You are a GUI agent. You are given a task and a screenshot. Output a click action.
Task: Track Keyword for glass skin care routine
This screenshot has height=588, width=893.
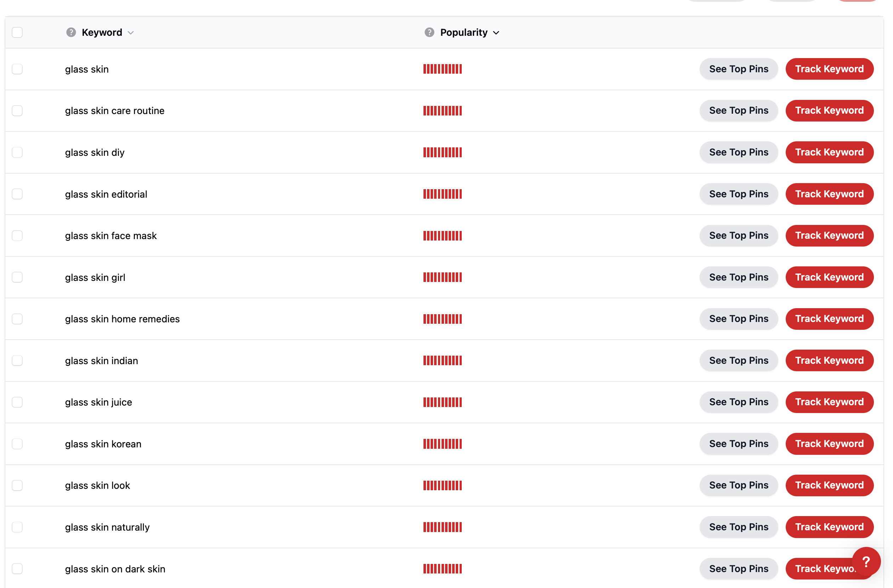coord(829,111)
